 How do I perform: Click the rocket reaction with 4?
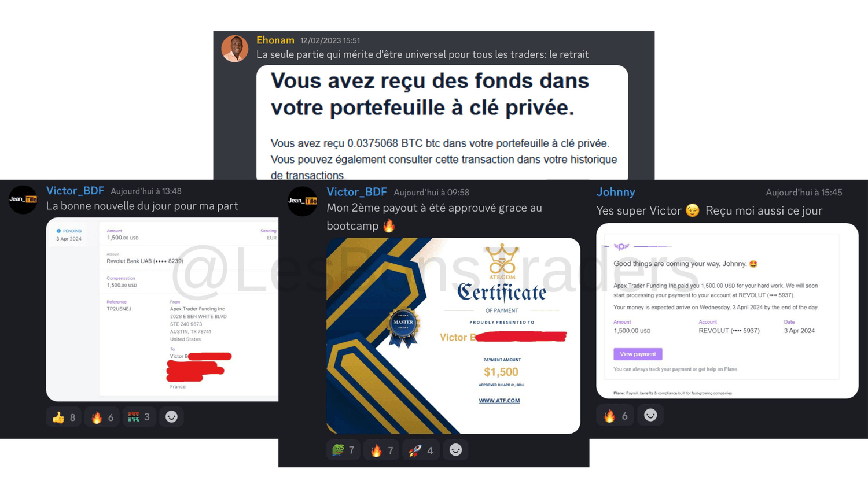pos(421,450)
